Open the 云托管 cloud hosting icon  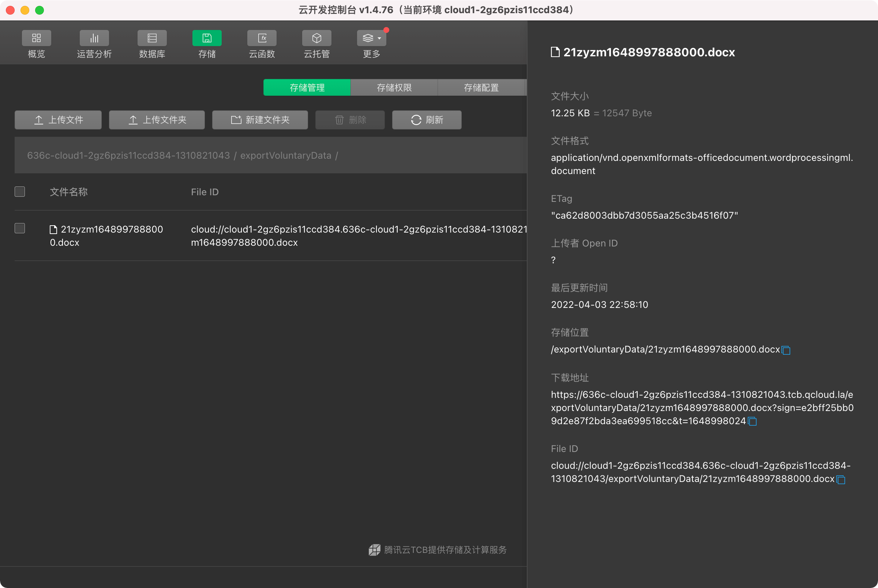pos(316,38)
